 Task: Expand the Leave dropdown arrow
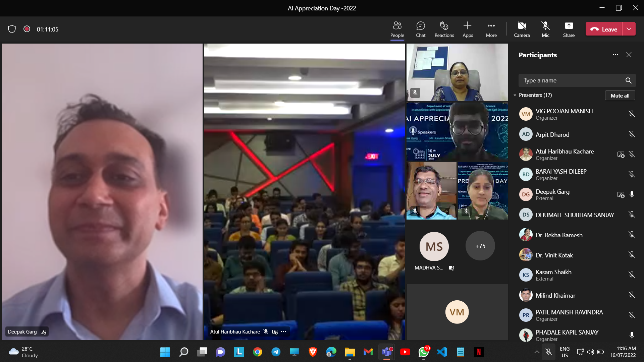tap(629, 29)
